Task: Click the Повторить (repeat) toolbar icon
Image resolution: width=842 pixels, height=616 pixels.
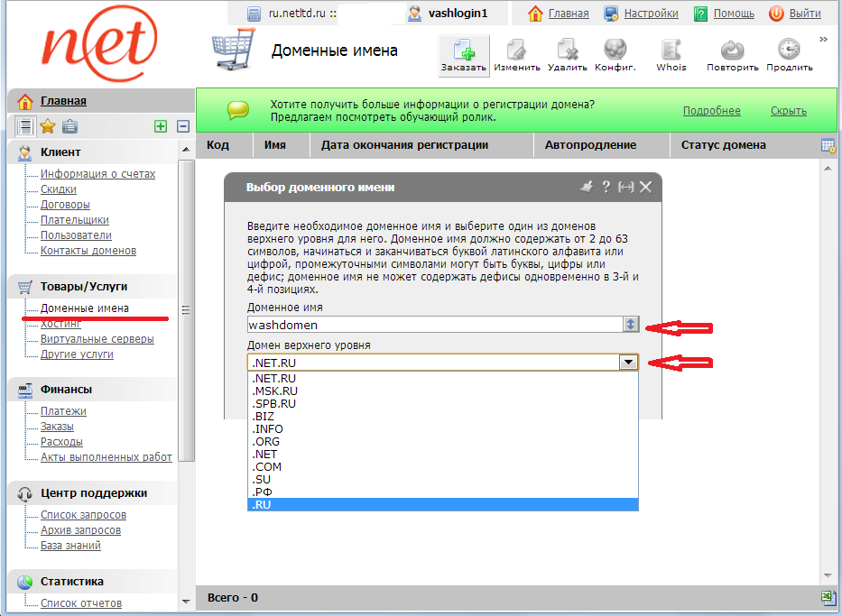Action: (x=732, y=51)
